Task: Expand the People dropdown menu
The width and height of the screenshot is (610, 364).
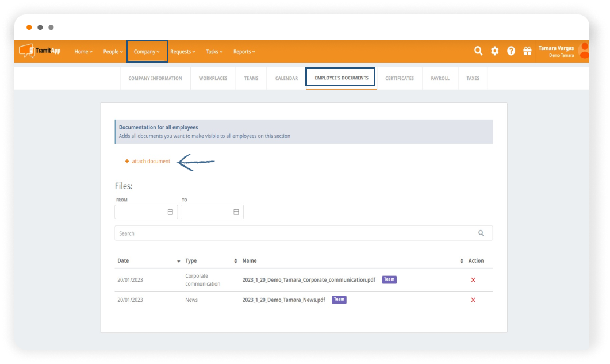Action: pyautogui.click(x=113, y=52)
